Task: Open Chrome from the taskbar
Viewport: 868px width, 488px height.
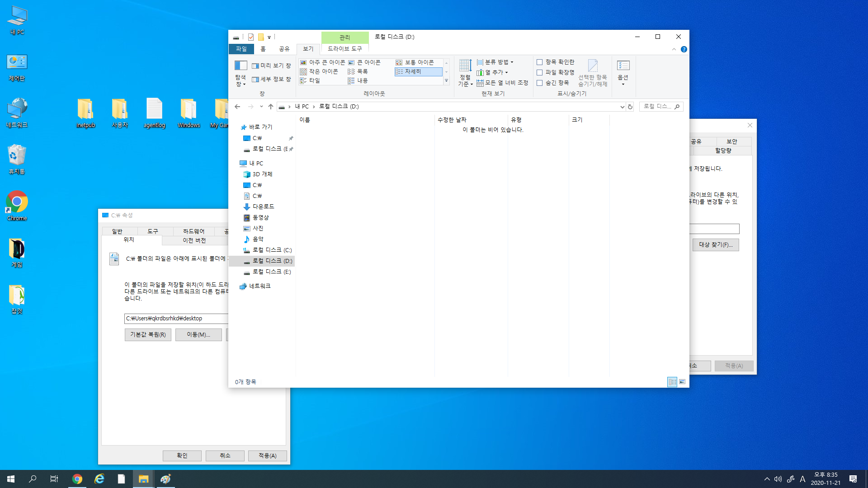Action: [77, 479]
